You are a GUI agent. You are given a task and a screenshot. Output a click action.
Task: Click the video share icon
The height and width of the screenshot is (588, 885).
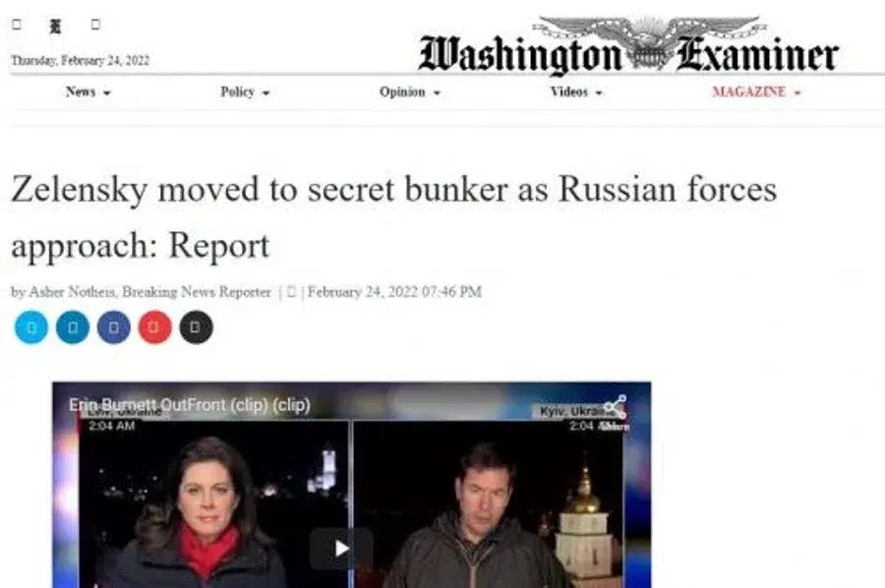[x=616, y=407]
